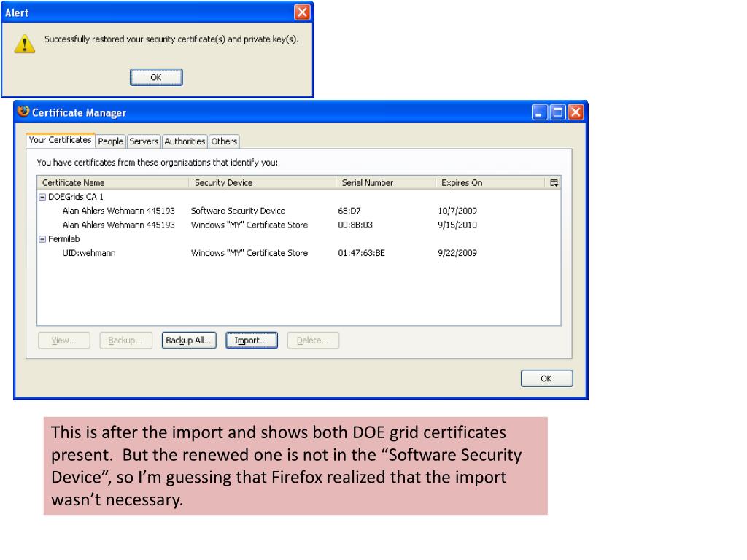This screenshot has width=747, height=560.
Task: Select Alan Ahlers Wehmann certificate expiring 10/7/2009
Action: tap(298, 211)
